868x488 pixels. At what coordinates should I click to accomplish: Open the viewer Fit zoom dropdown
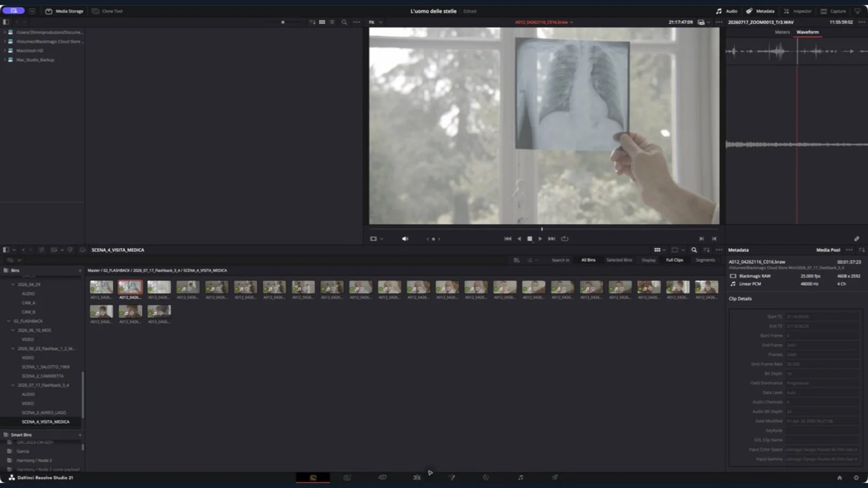[x=375, y=22]
